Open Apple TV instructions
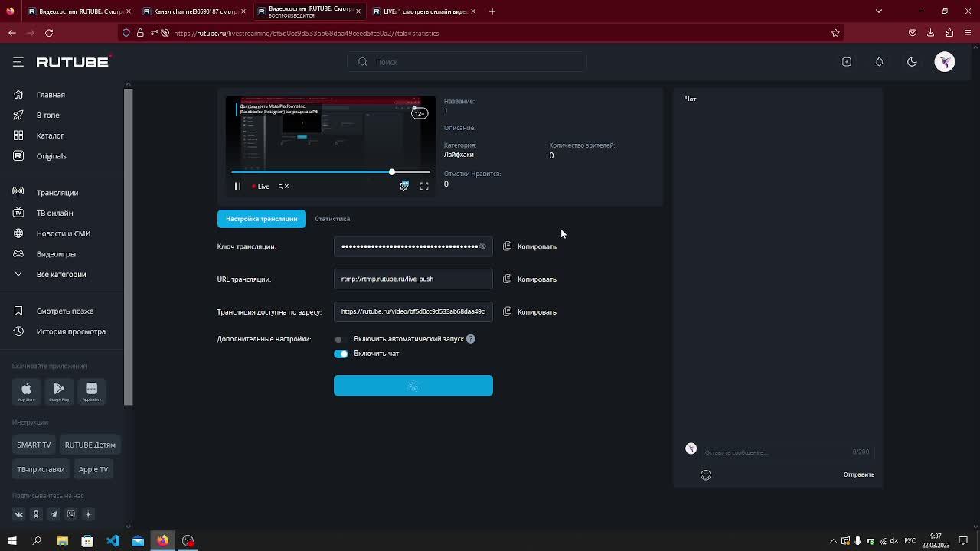This screenshot has width=980, height=551. pyautogui.click(x=93, y=469)
